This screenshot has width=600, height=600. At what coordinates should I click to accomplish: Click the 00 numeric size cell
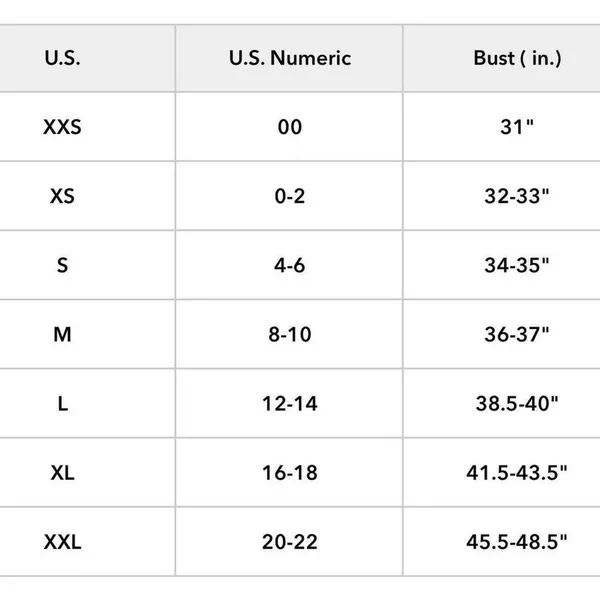(x=290, y=127)
